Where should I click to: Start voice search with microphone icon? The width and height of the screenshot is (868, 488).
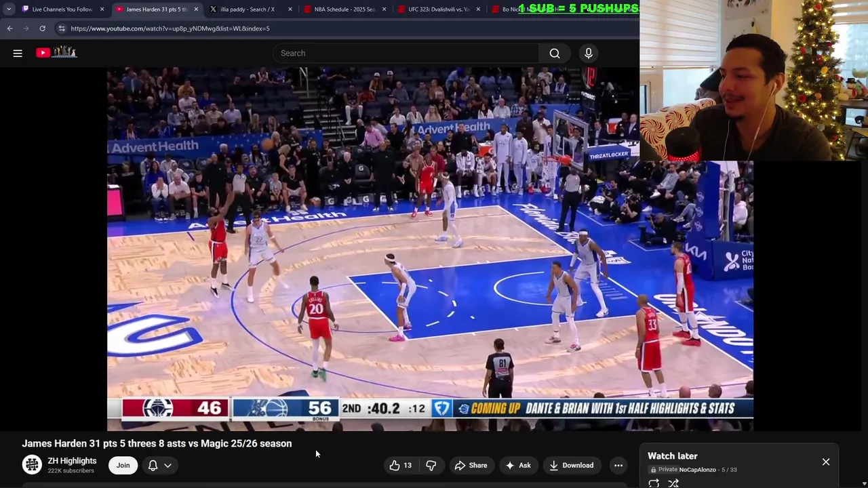589,53
